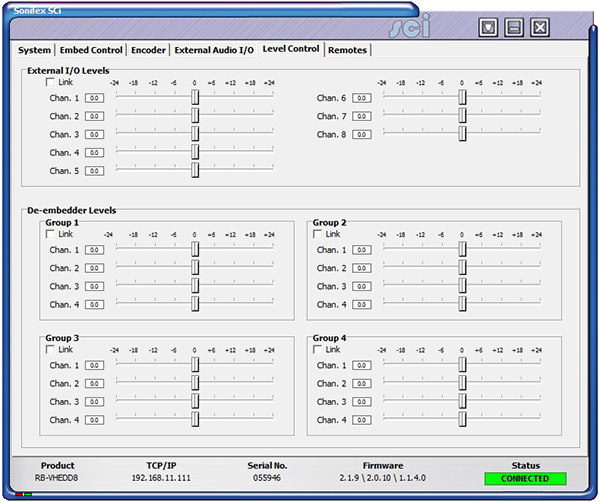600x502 pixels.
Task: Click the send-to-tray icon in title bar
Action: point(488,27)
